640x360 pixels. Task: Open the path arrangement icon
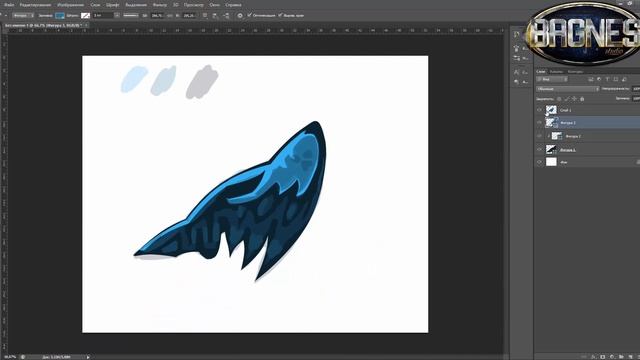226,16
